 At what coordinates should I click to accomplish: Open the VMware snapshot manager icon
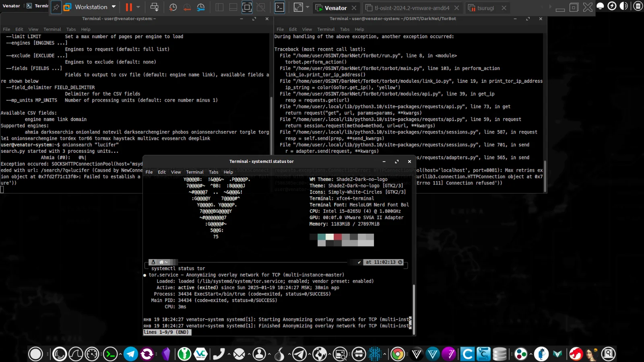pos(201,7)
